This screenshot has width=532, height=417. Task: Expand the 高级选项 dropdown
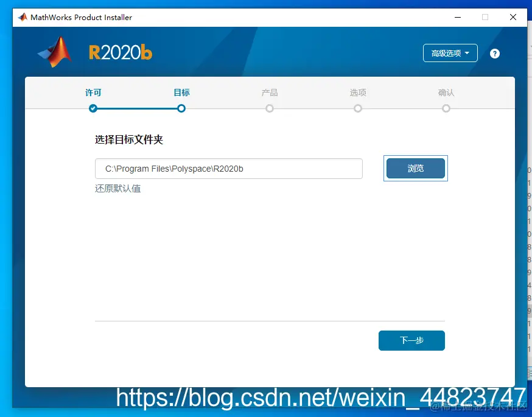tap(450, 54)
